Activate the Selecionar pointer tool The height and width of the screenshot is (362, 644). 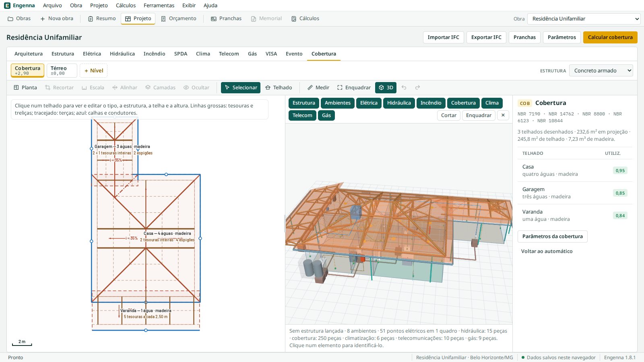pos(241,88)
